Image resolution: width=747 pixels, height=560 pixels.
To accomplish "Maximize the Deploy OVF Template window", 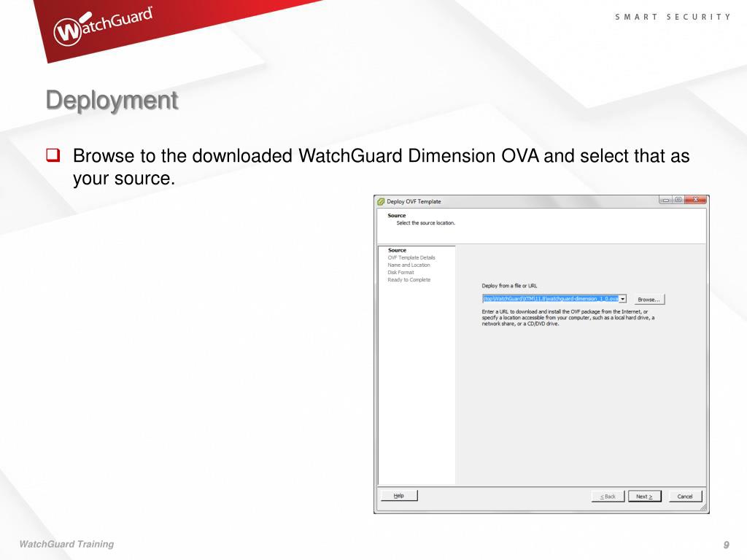I will pyautogui.click(x=678, y=200).
